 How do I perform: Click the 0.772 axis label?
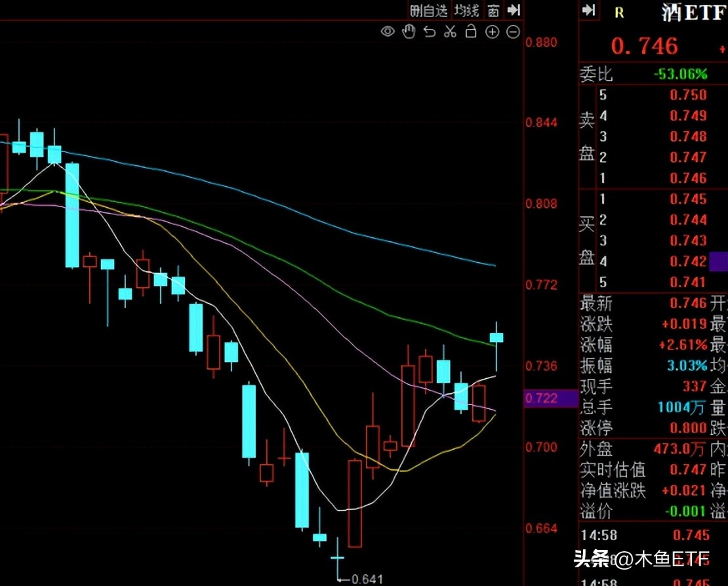541,285
